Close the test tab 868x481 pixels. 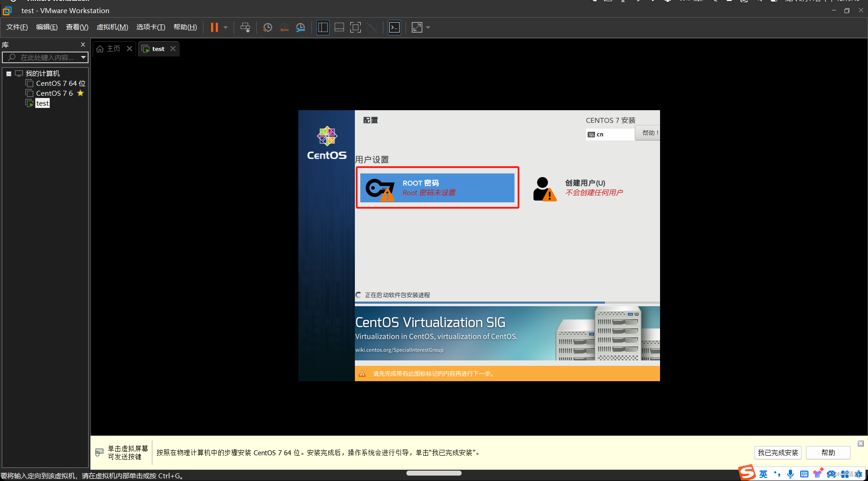pos(173,48)
